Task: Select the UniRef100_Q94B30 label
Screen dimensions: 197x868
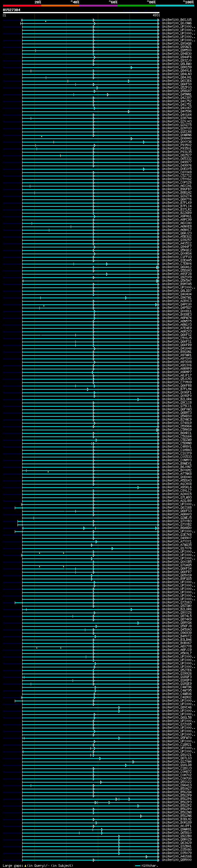Action: coord(177,54)
